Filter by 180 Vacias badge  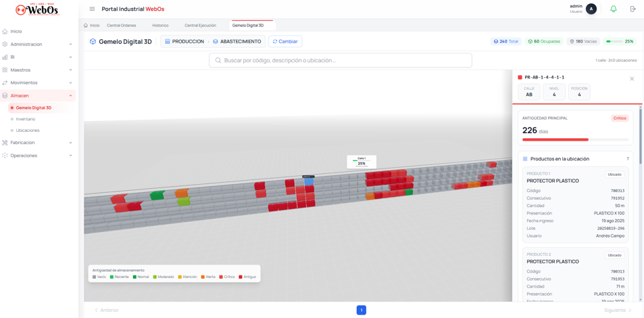click(583, 41)
